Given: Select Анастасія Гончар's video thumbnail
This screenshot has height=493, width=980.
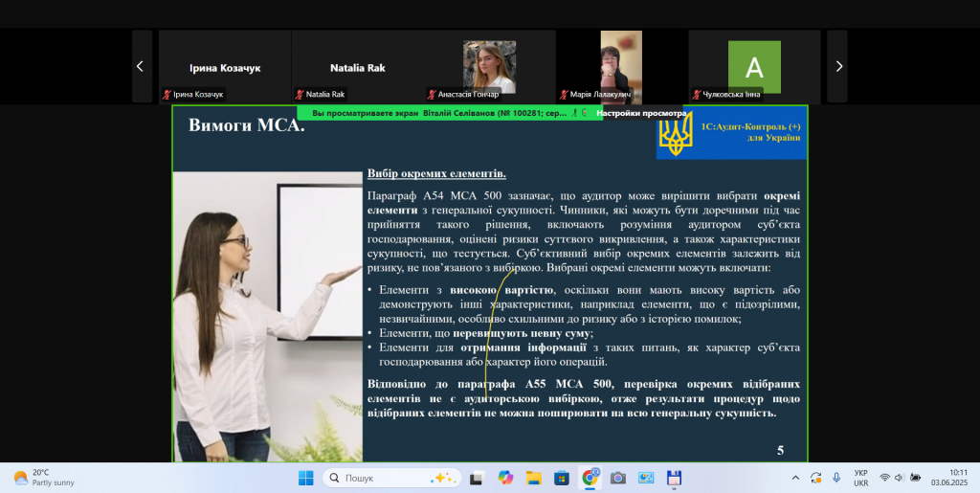Looking at the screenshot, I should pyautogui.click(x=489, y=66).
